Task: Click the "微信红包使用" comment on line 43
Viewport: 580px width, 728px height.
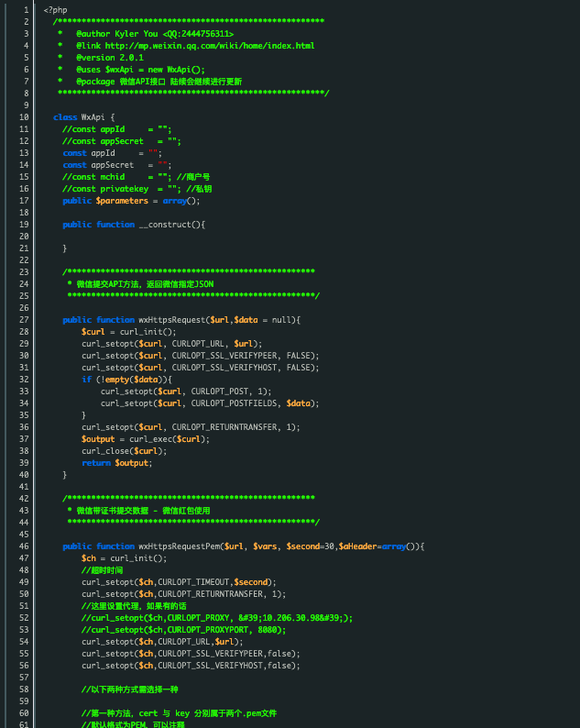Action: [186, 511]
